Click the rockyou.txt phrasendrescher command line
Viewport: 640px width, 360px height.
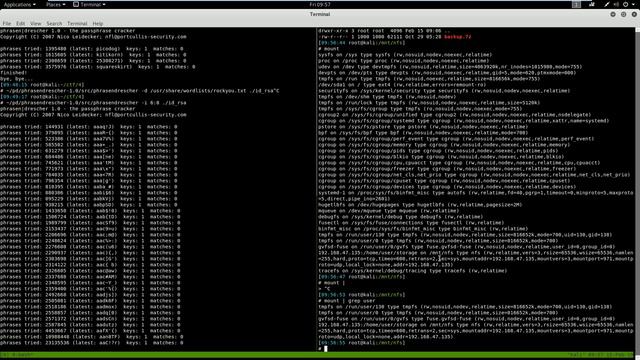tap(140, 91)
